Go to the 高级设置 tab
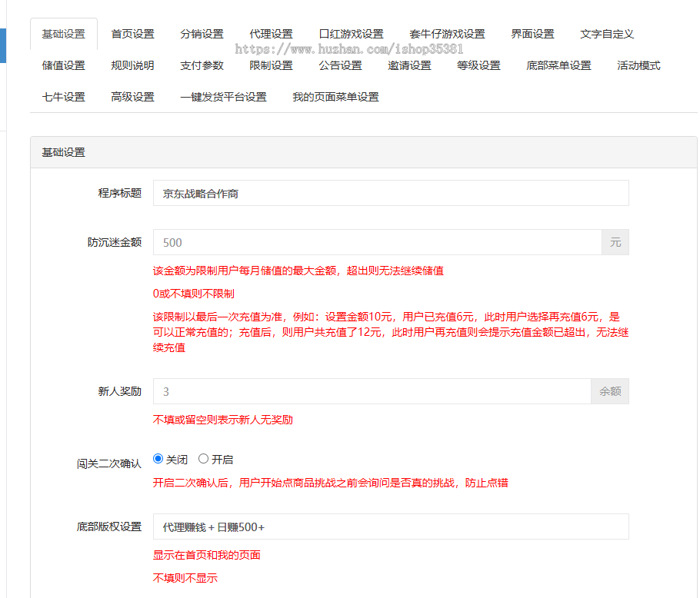 pyautogui.click(x=132, y=97)
